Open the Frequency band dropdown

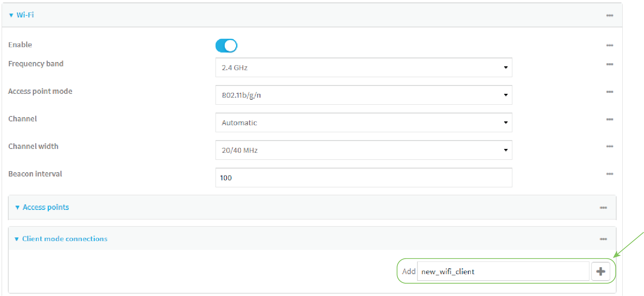[364, 67]
